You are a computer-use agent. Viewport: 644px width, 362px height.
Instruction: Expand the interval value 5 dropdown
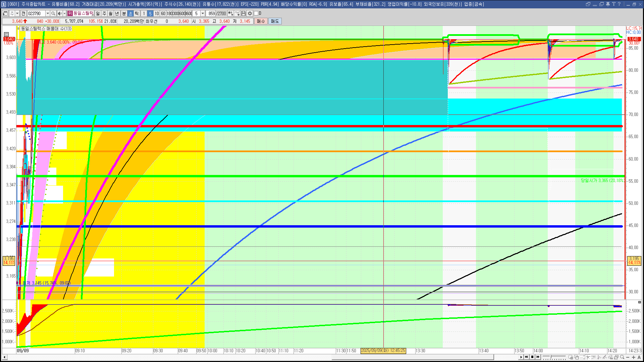pyautogui.click(x=203, y=13)
